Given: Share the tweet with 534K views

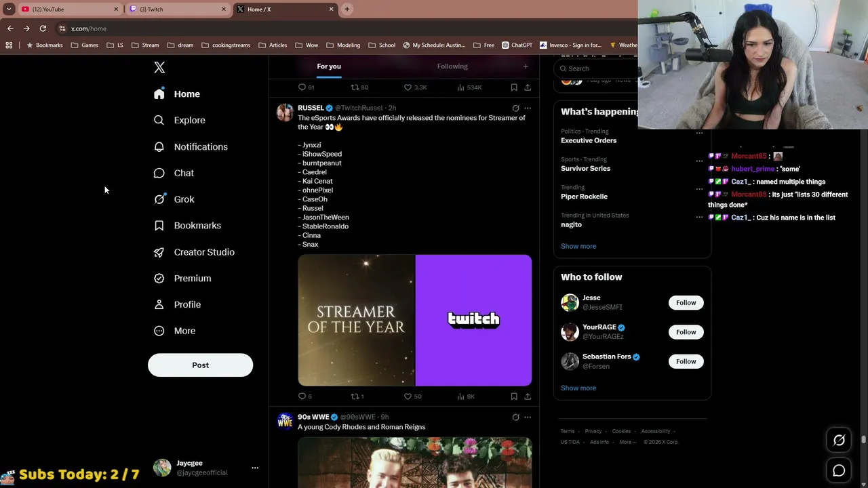Looking at the screenshot, I should point(528,87).
